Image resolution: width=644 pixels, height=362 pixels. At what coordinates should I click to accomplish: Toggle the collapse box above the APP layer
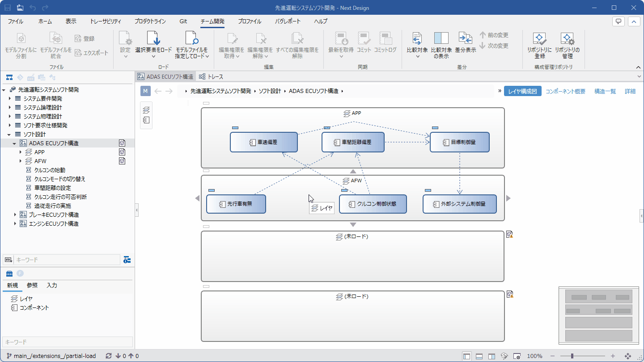(x=206, y=103)
